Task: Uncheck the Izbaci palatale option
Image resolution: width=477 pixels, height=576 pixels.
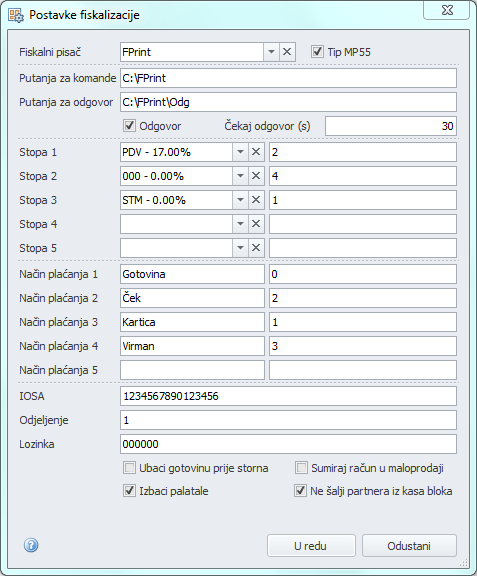Action: coord(129,491)
